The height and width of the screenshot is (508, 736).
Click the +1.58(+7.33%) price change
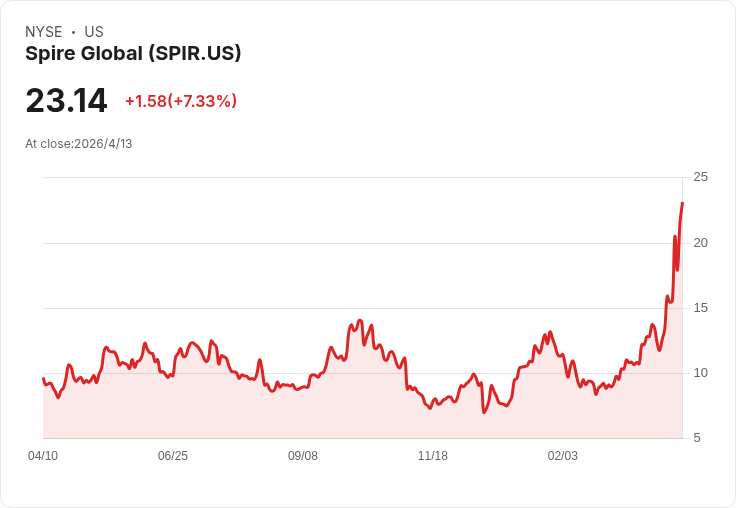(x=181, y=101)
